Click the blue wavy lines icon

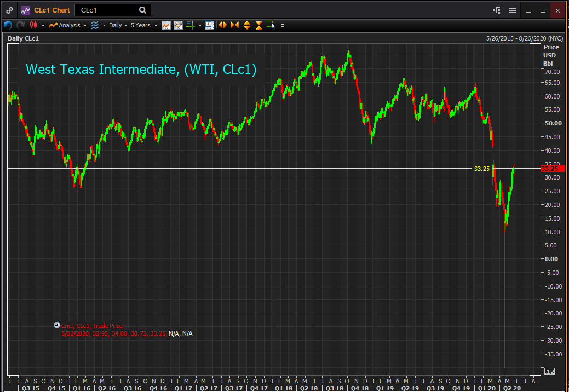coord(95,25)
